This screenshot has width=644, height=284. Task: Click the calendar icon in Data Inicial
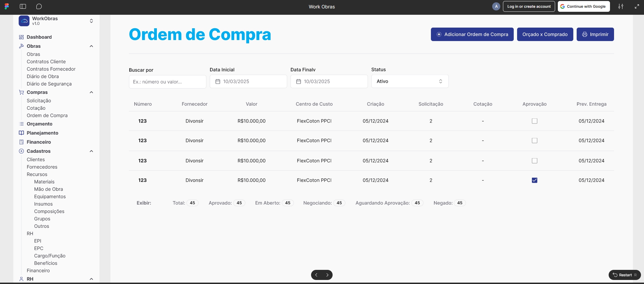(218, 81)
